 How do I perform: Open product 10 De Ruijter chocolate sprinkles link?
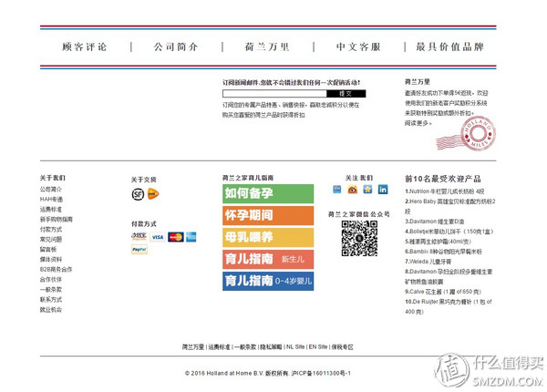pyautogui.click(x=449, y=306)
